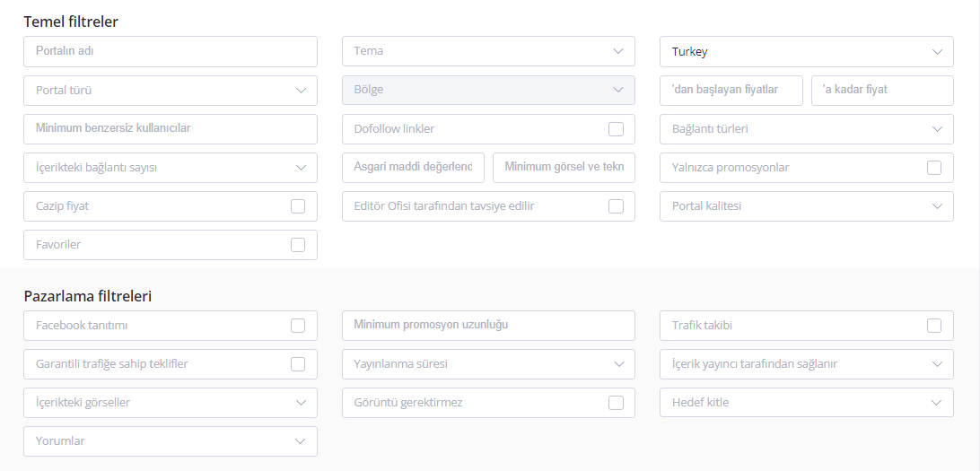The height and width of the screenshot is (471, 980).
Task: Check Görüntü gerektirmez option
Action: click(616, 403)
